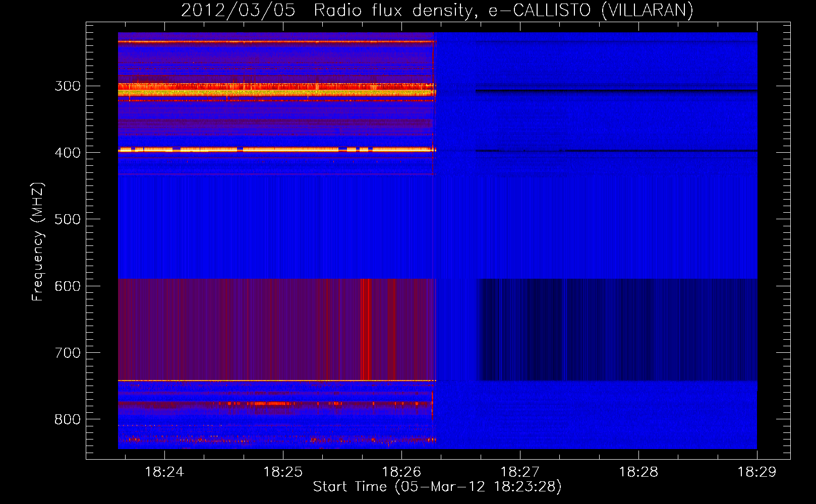Click the 18:24 time tick label
This screenshot has width=816, height=504.
(164, 472)
